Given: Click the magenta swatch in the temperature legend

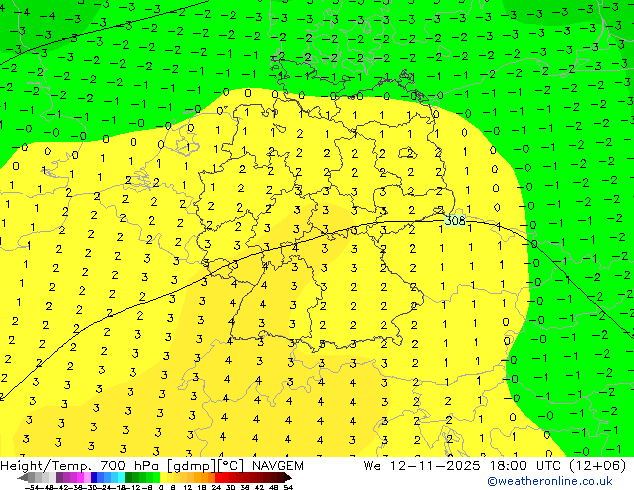Looking at the screenshot, I should (80, 477).
